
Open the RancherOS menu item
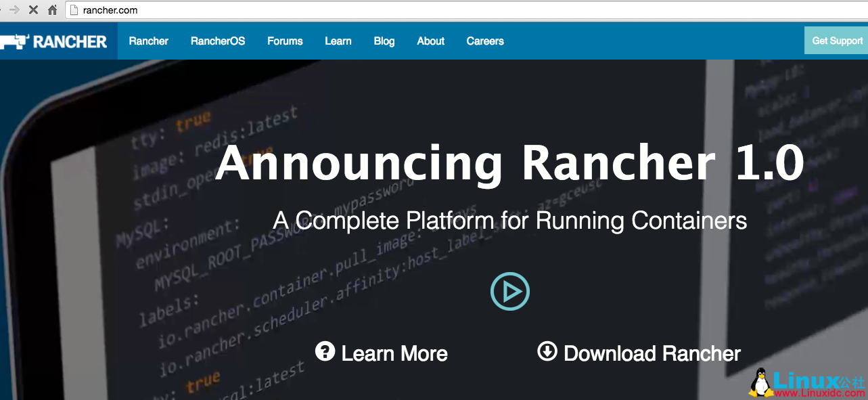pyautogui.click(x=217, y=41)
